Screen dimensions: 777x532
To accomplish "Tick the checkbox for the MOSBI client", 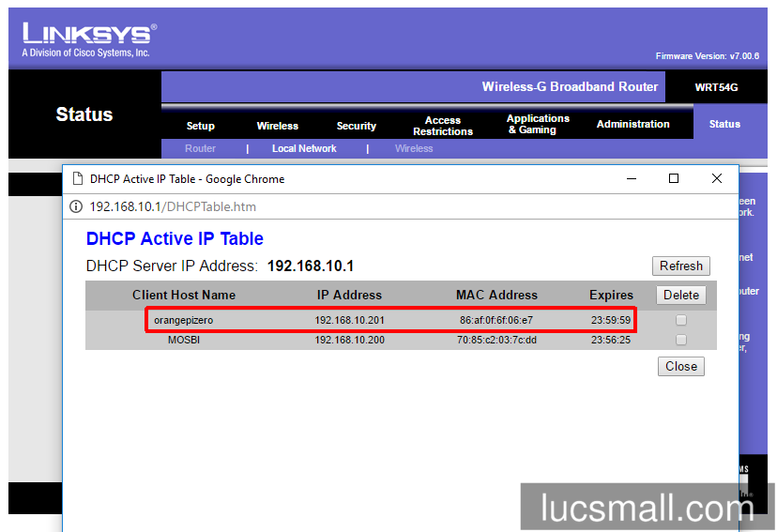I will click(x=681, y=340).
